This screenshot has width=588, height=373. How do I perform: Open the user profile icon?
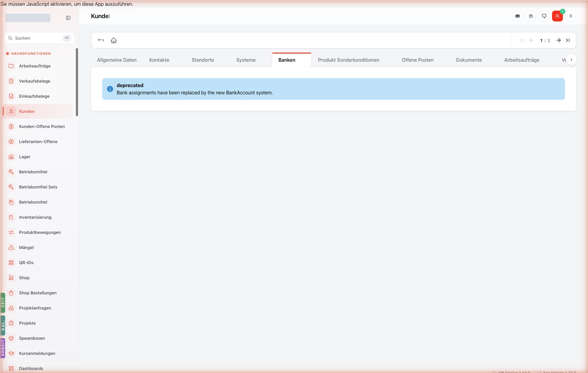coord(571,16)
